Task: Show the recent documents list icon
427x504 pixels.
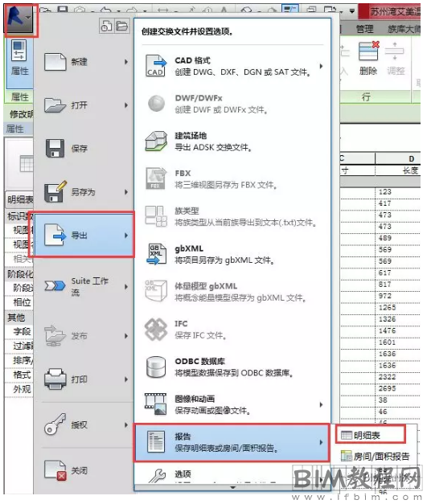Action: point(106,26)
